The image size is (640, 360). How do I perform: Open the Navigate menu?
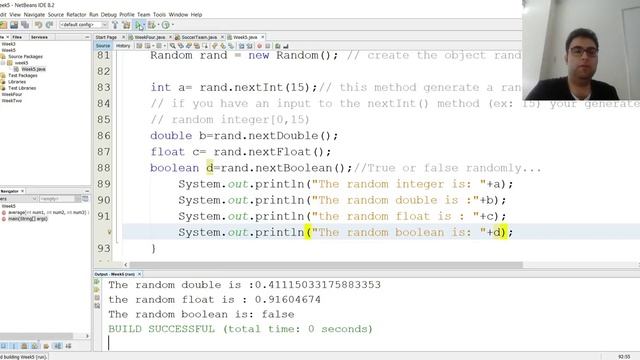[x=34, y=15]
